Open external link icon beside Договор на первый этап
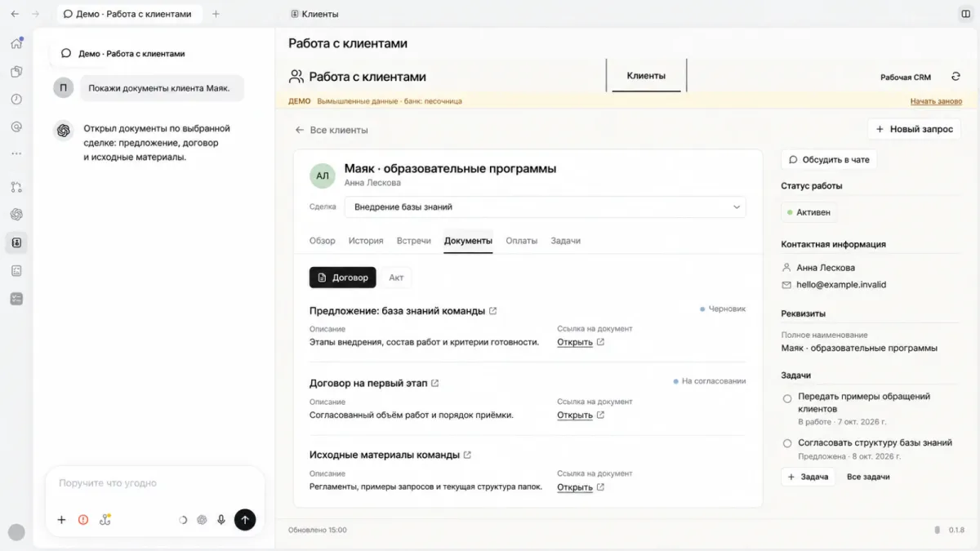980x551 pixels. (434, 383)
